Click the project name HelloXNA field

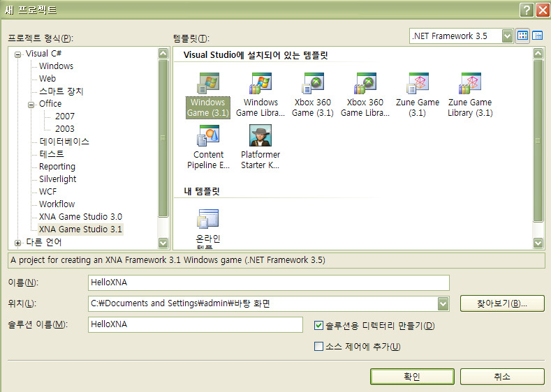click(269, 282)
